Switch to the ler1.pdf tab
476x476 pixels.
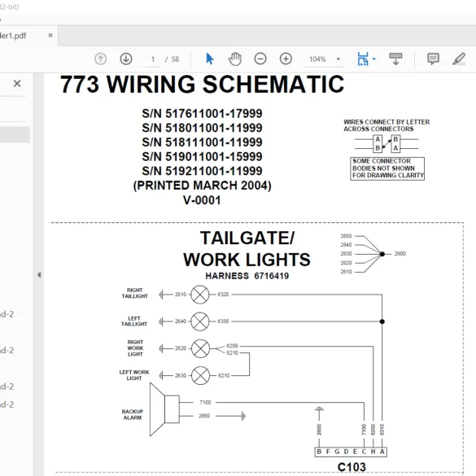pyautogui.click(x=13, y=36)
